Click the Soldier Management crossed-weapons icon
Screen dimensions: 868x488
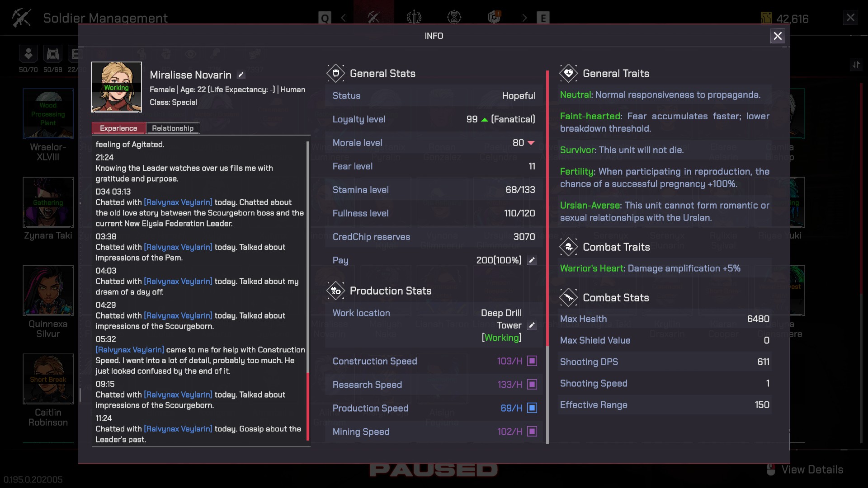[21, 18]
